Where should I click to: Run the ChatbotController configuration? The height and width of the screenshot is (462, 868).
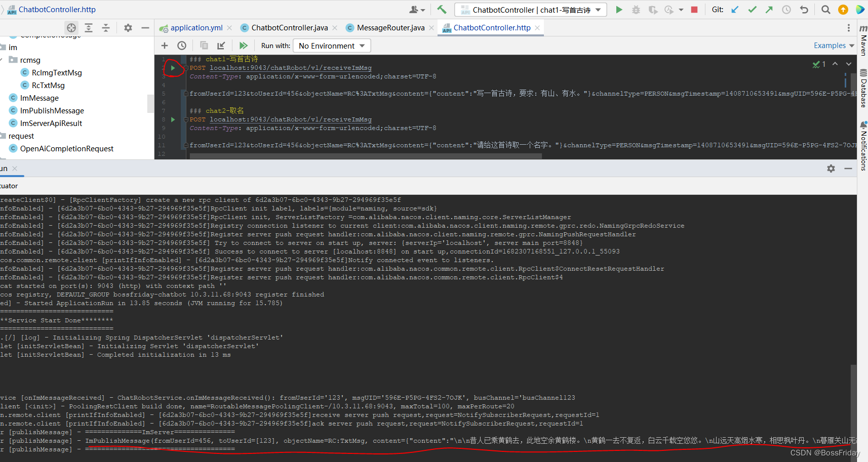619,10
